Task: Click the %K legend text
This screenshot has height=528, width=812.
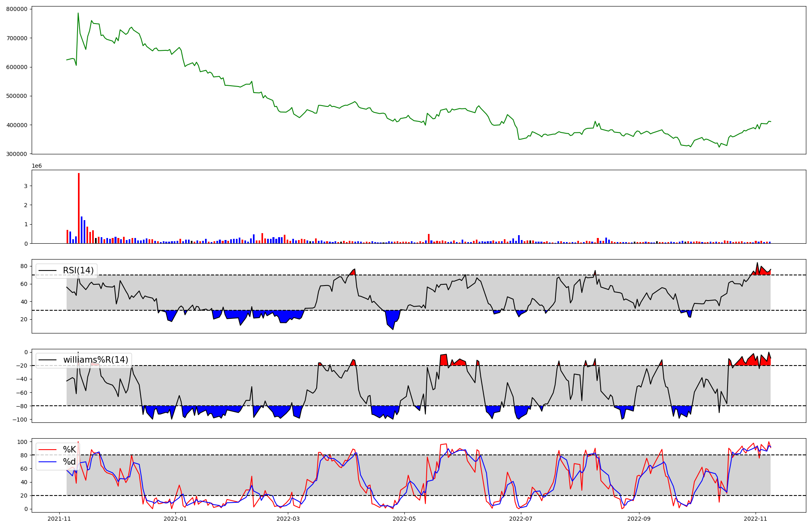Action: coord(69,450)
